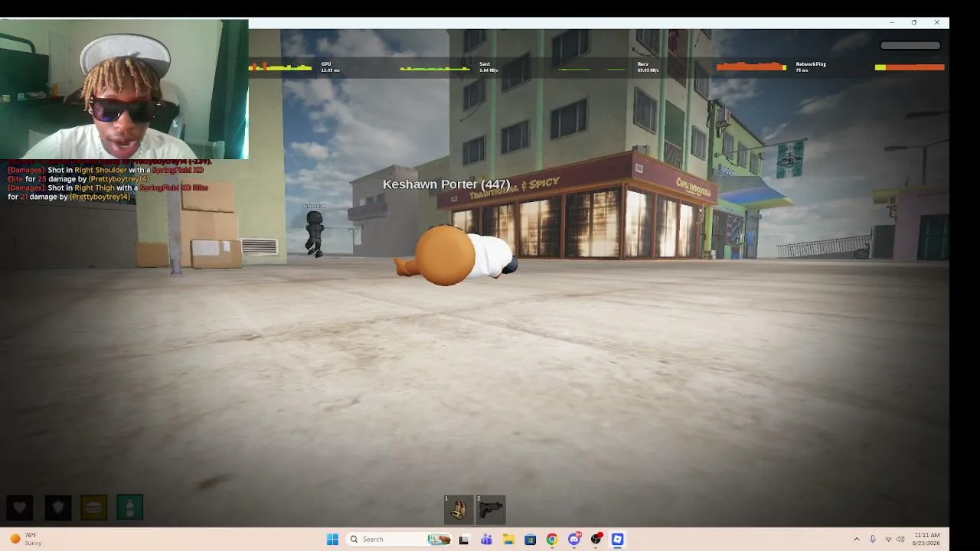Click the heart health icon in HUD
Screen dimensions: 980x551
click(20, 507)
